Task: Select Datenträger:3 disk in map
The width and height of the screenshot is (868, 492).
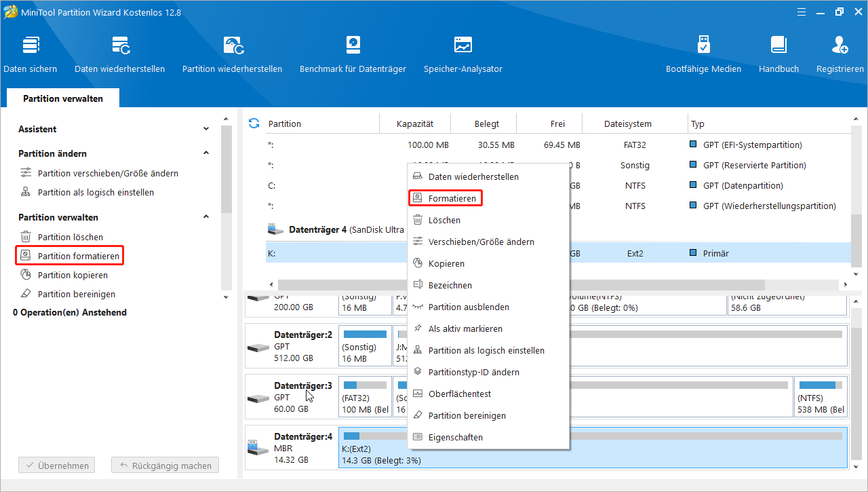Action: pyautogui.click(x=291, y=397)
